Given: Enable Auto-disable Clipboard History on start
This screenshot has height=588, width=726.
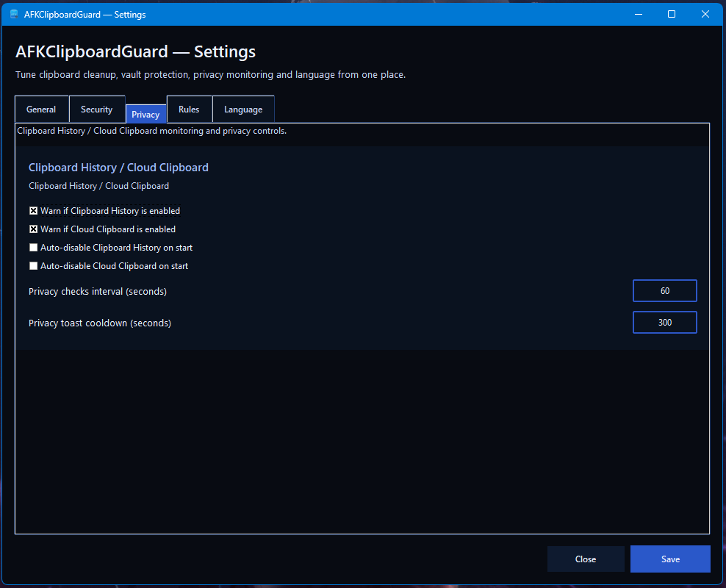Looking at the screenshot, I should 33,248.
